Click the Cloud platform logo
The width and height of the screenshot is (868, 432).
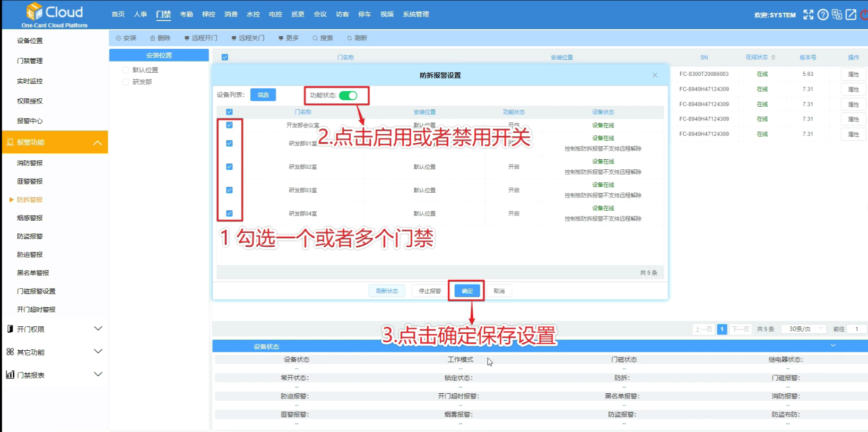[54, 15]
